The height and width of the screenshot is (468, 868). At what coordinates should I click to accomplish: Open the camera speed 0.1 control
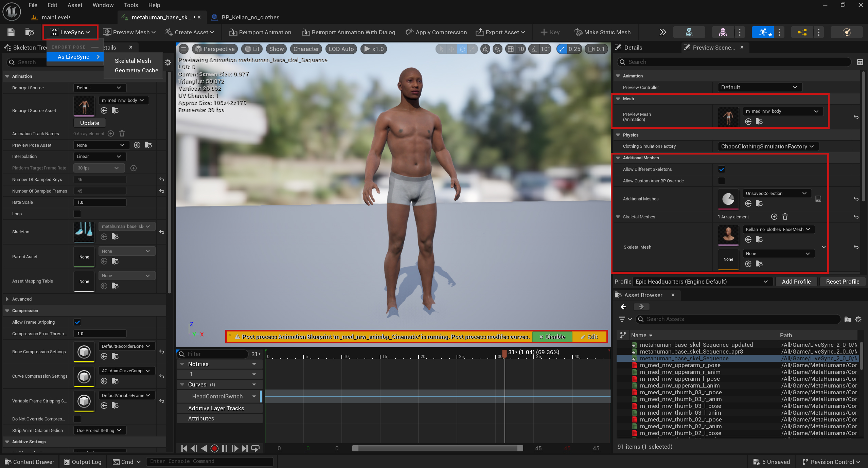coord(596,49)
